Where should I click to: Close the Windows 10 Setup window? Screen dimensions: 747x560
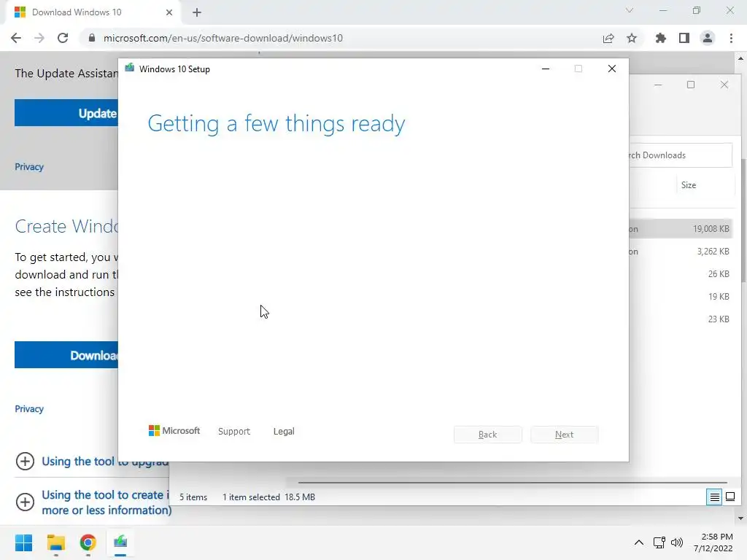612,69
